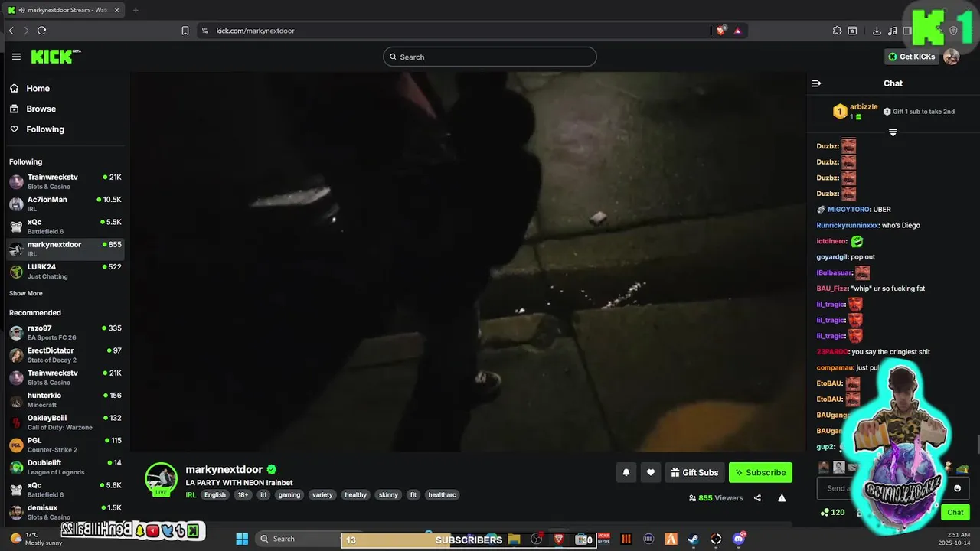The width and height of the screenshot is (980, 551).
Task: Open Brave Shields lion icon
Action: [x=720, y=31]
